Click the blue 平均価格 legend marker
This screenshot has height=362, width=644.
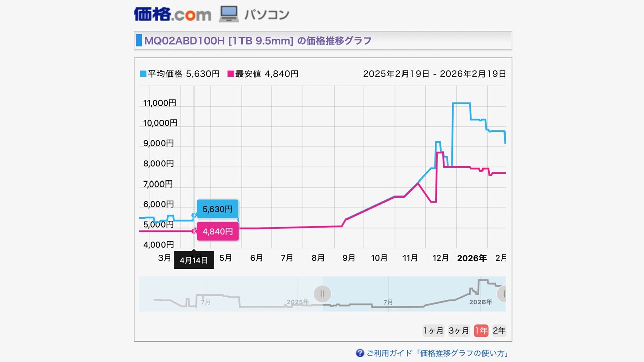(143, 73)
